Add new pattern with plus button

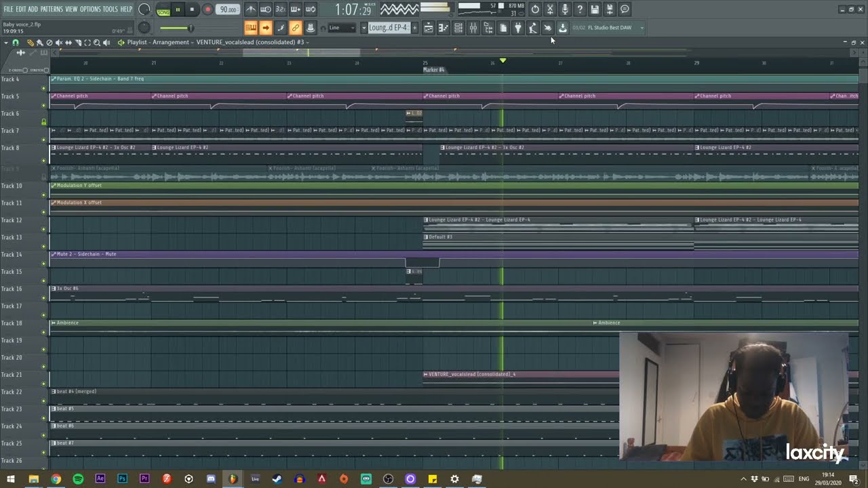point(414,28)
